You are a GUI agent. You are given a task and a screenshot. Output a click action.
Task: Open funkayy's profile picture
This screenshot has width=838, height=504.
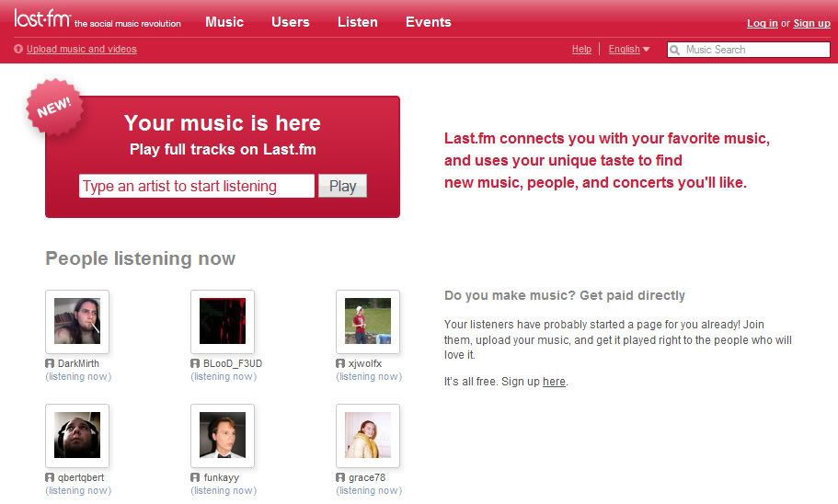coord(223,436)
